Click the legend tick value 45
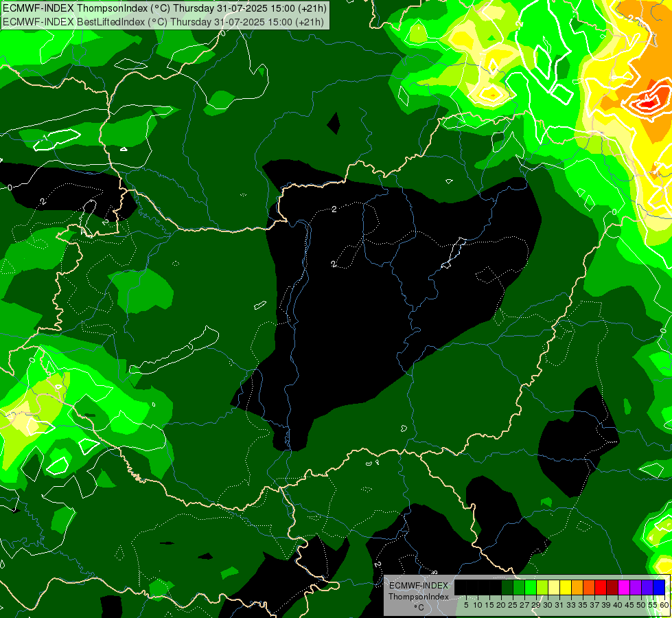 (x=629, y=605)
